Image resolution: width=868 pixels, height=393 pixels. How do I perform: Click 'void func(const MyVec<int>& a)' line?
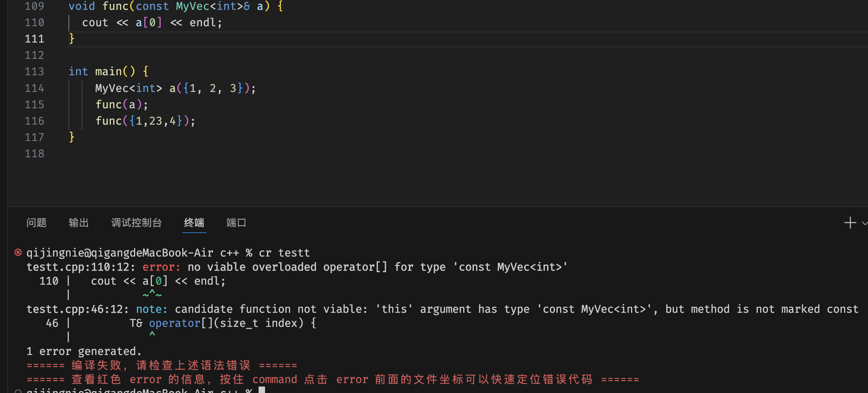(169, 6)
